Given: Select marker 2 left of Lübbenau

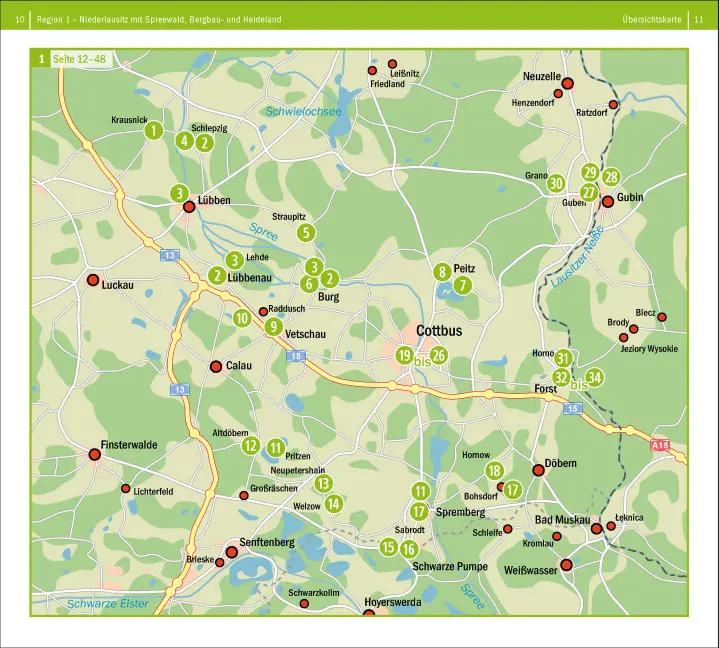Looking at the screenshot, I should tap(217, 276).
